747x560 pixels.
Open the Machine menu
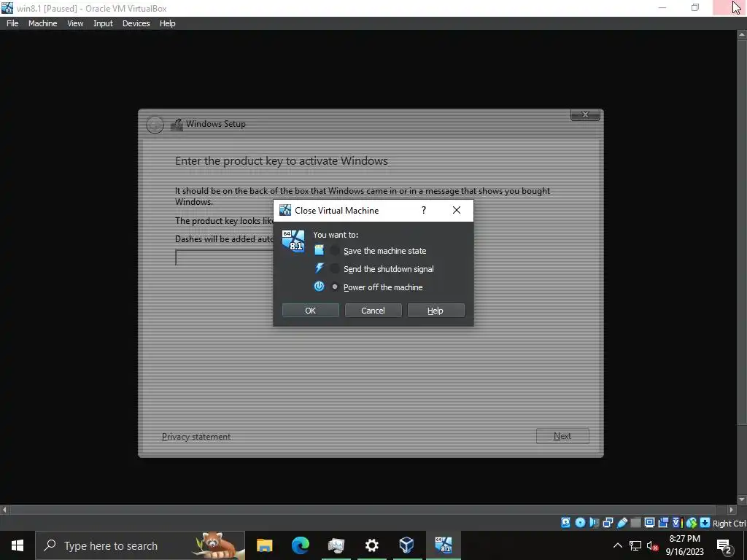click(42, 23)
